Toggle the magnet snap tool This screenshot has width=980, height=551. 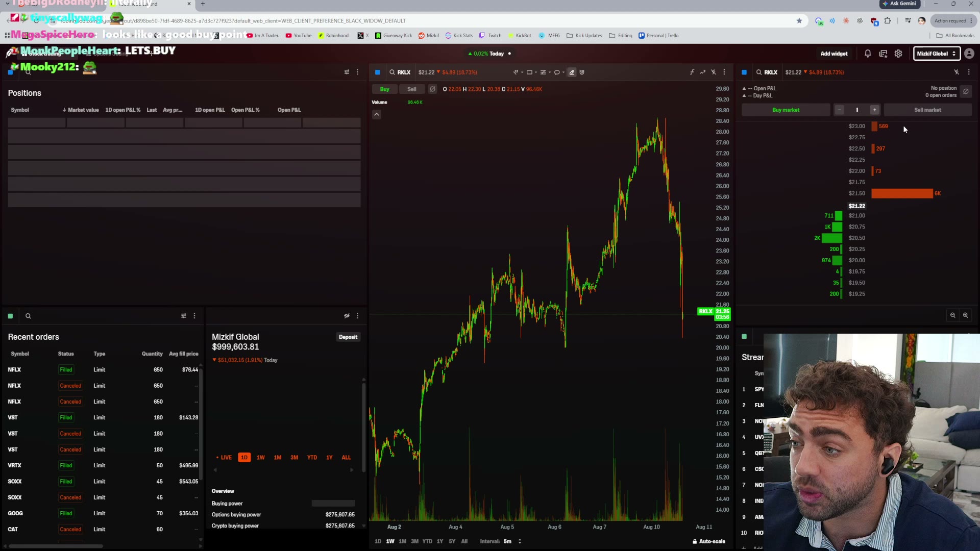tap(582, 72)
